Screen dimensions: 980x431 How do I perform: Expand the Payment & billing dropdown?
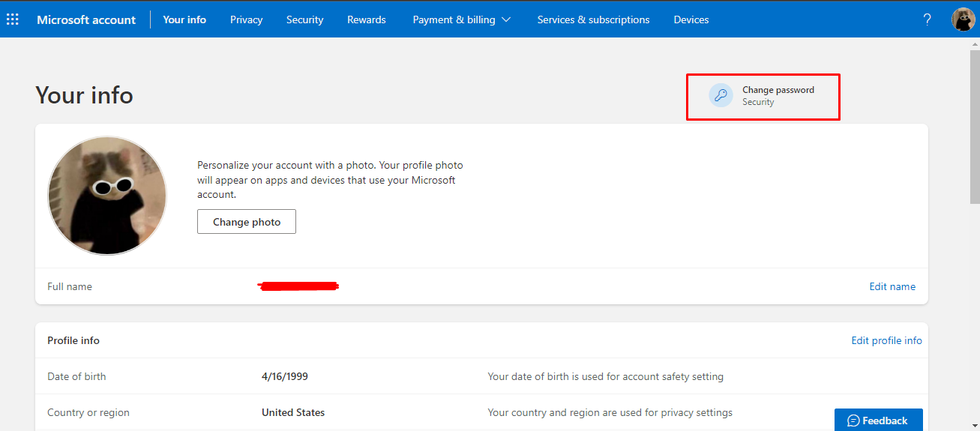point(462,19)
